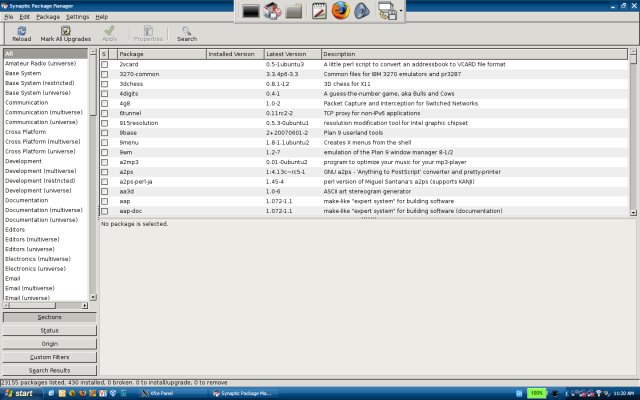
Task: Open the file cabinet launcher in panel
Action: tap(294, 12)
